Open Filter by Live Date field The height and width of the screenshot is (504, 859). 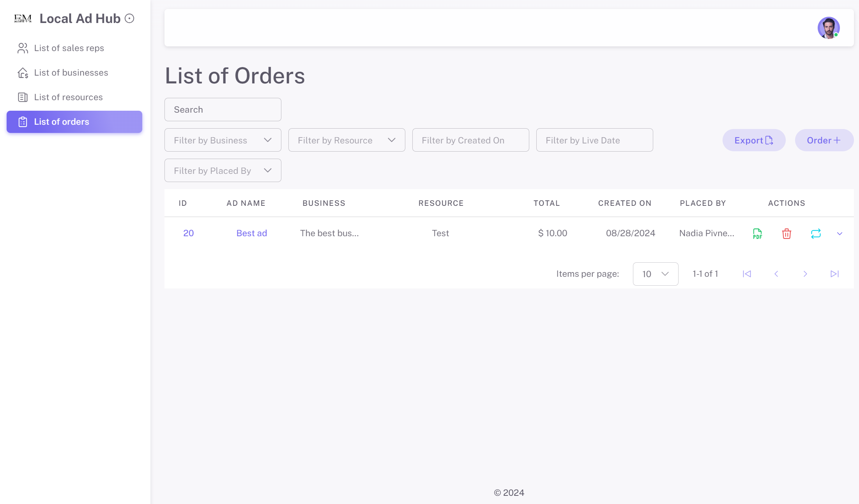(595, 140)
